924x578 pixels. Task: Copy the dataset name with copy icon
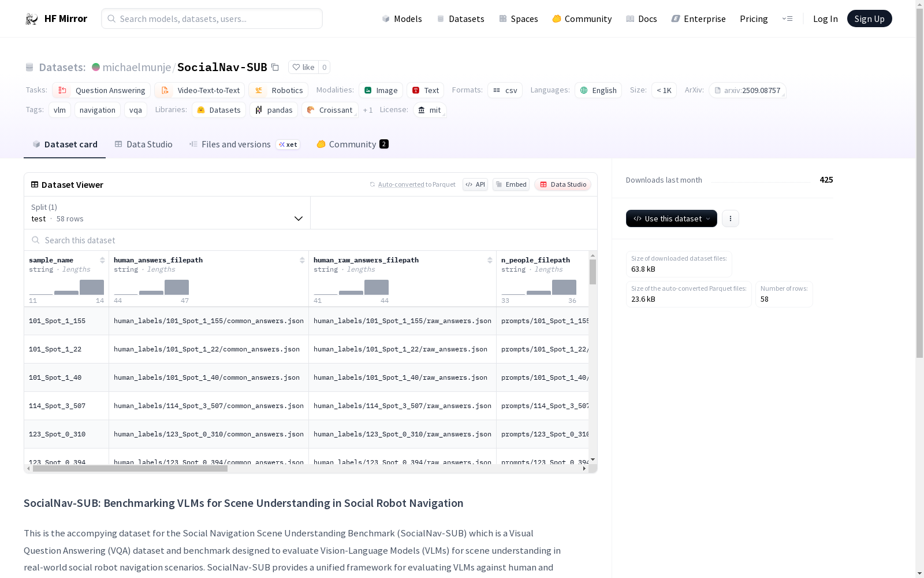[x=275, y=67]
